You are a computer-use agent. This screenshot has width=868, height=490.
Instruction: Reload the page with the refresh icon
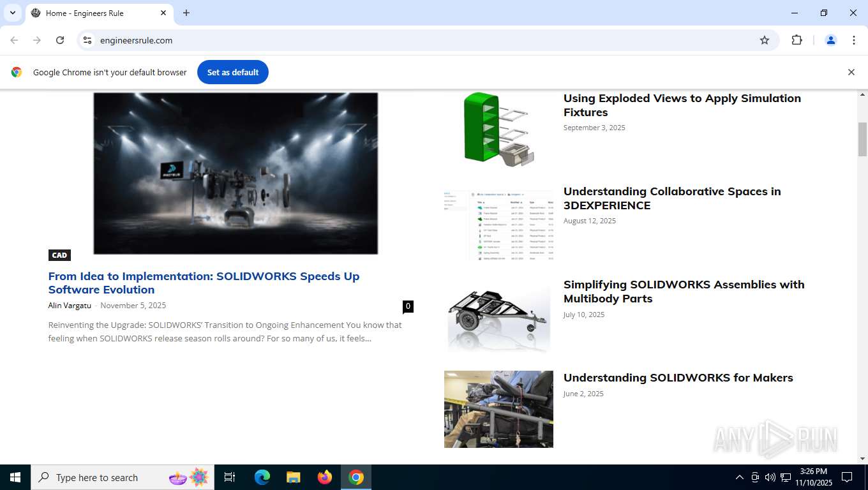coord(60,40)
